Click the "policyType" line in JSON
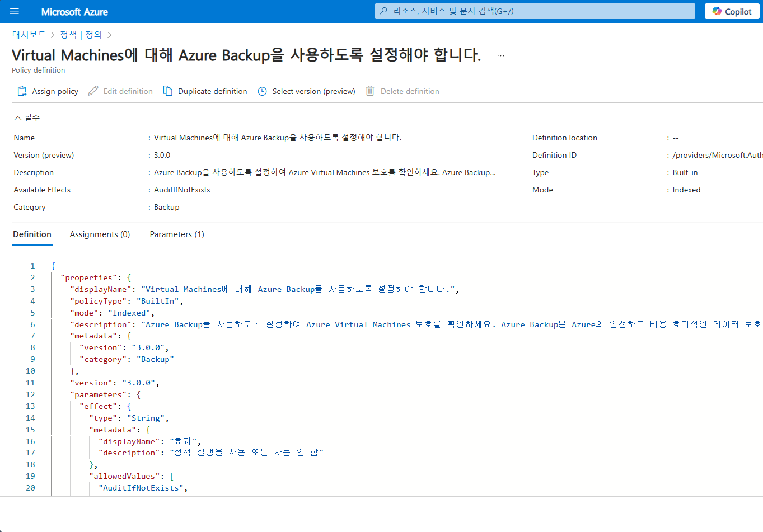763x532 pixels. 127,301
